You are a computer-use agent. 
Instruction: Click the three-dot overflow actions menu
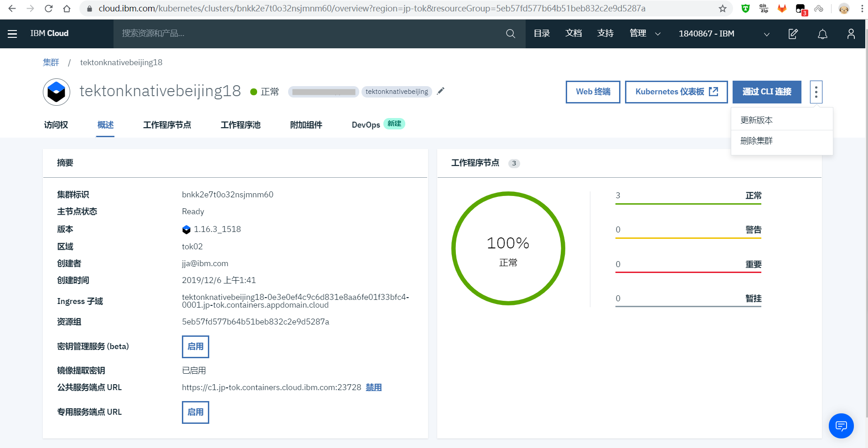pos(816,92)
